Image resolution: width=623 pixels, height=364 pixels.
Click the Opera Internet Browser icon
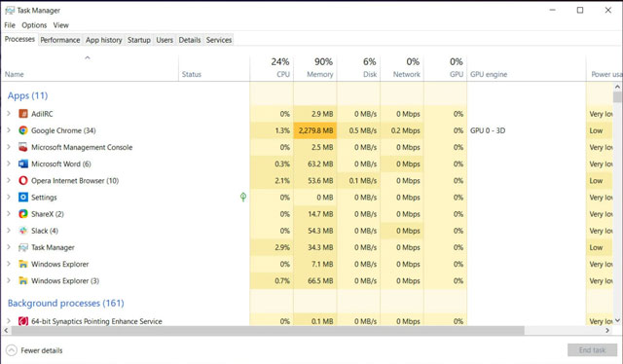pyautogui.click(x=23, y=181)
